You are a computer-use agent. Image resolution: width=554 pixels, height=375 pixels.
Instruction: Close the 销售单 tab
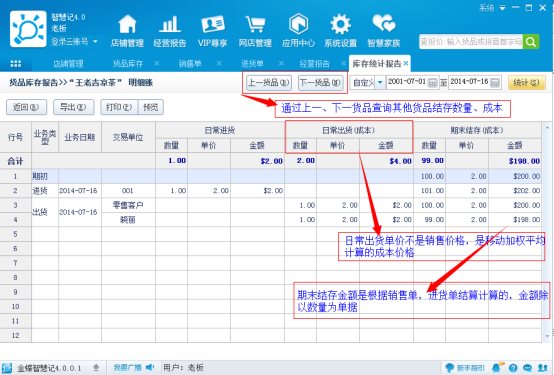point(219,63)
